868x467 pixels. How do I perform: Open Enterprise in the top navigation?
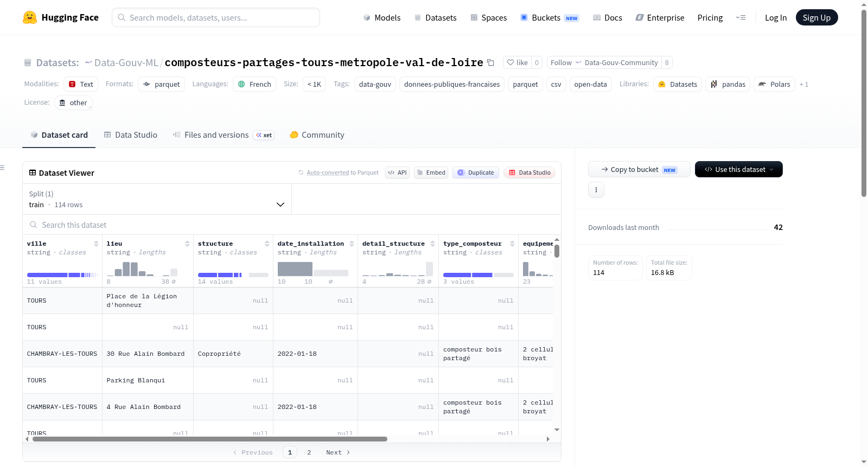[x=660, y=17]
